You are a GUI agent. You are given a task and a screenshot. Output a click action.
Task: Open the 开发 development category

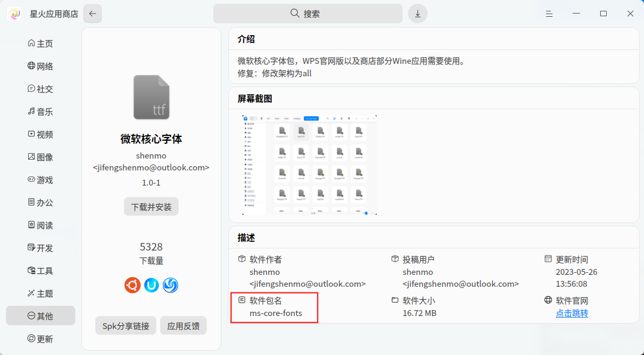[x=40, y=248]
